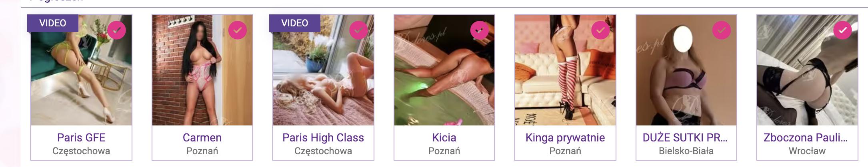
Task: Click the verified checkmark badge on Paris GFE card
Action: pyautogui.click(x=116, y=30)
